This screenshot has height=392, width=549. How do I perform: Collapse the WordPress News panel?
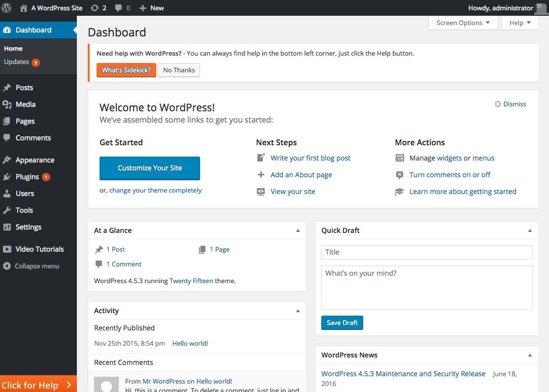pos(530,355)
